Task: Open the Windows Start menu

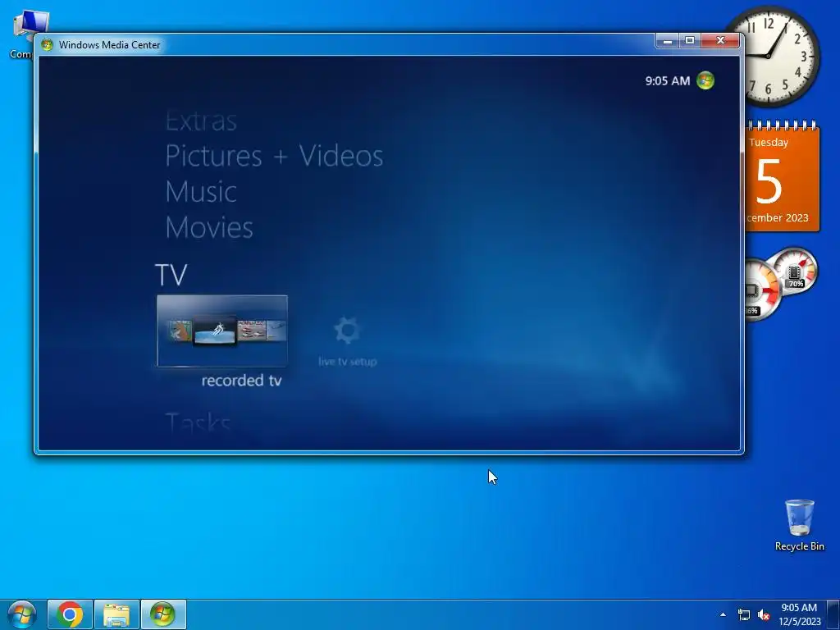Action: (x=21, y=614)
